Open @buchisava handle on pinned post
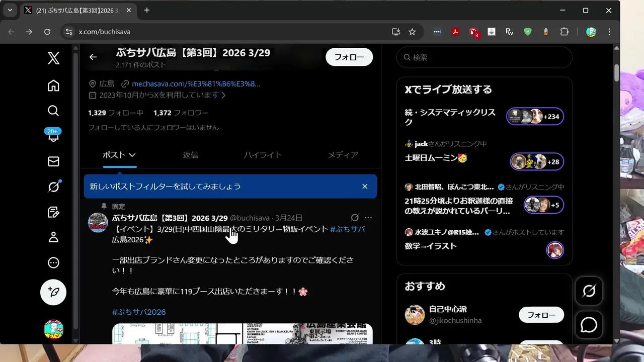Viewport: 644px width, 362px height. click(250, 218)
